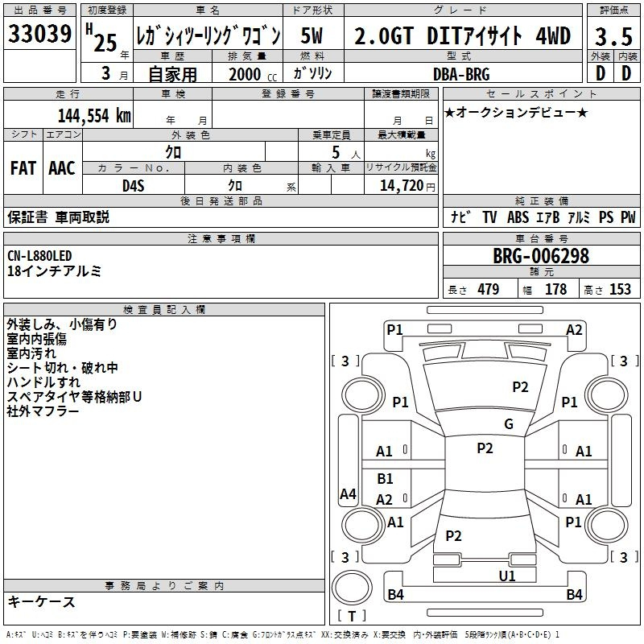Click U1 dent mark on rear hatch
This screenshot has height=644, width=644.
(507, 576)
